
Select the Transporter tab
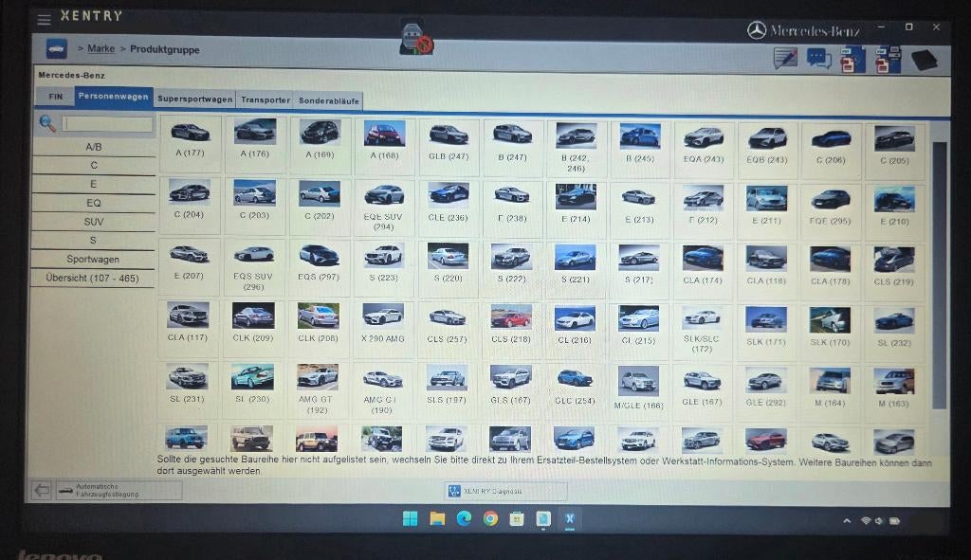[x=266, y=99]
